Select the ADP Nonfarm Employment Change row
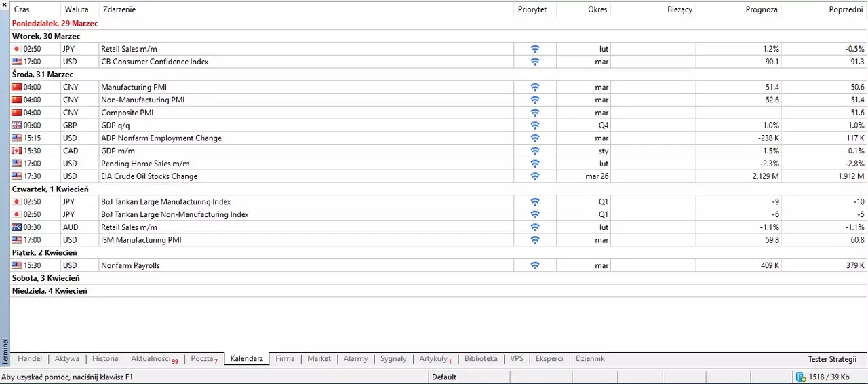The width and height of the screenshot is (868, 384). [x=439, y=138]
